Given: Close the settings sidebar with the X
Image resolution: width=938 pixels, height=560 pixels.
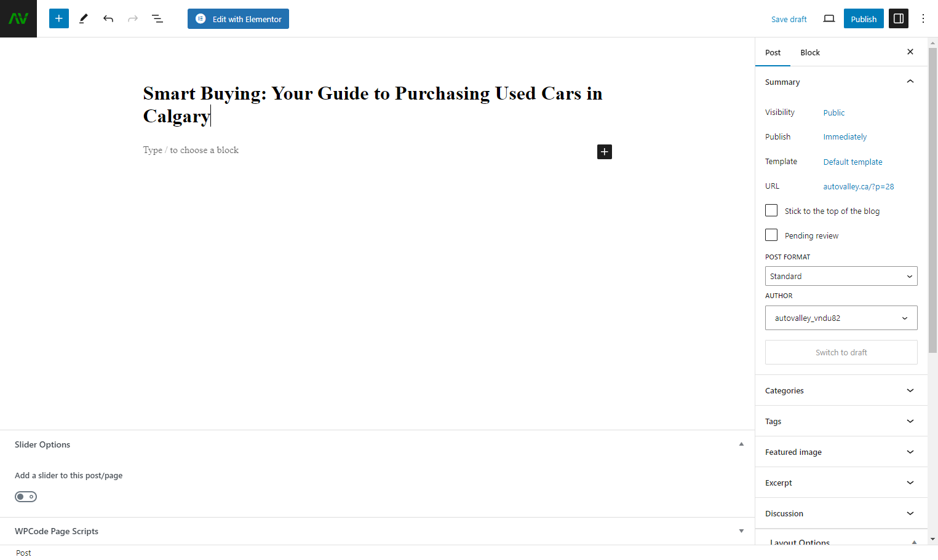Looking at the screenshot, I should (910, 52).
